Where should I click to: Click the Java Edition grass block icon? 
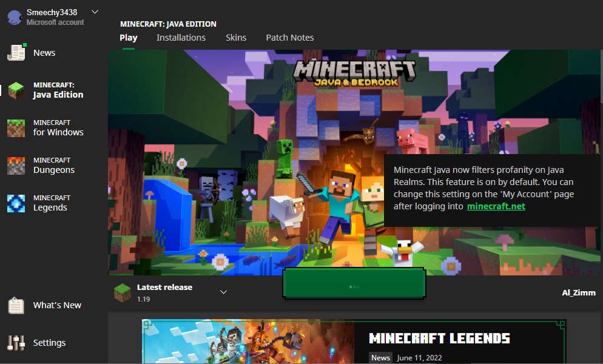click(x=16, y=90)
